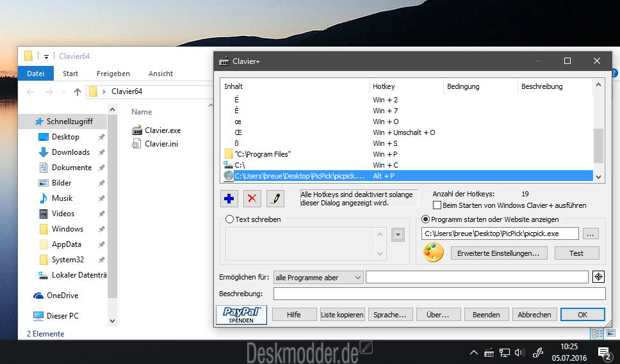Click Liste kopieren button

pyautogui.click(x=342, y=315)
